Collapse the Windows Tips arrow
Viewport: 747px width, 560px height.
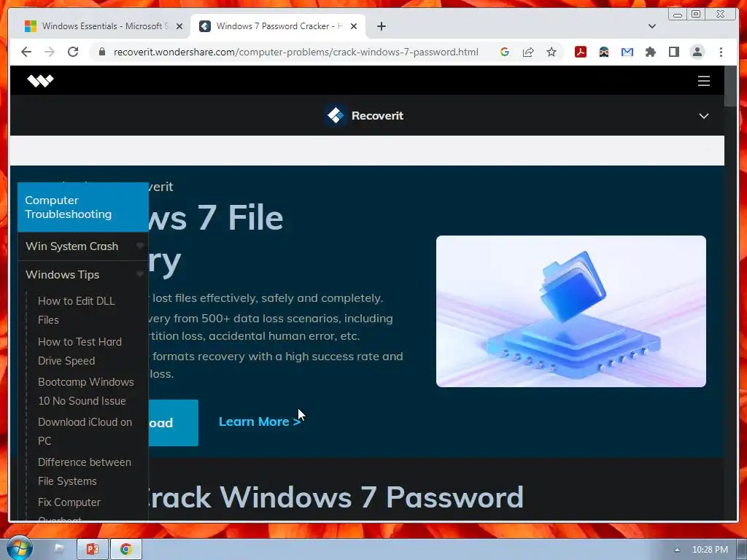click(x=139, y=274)
